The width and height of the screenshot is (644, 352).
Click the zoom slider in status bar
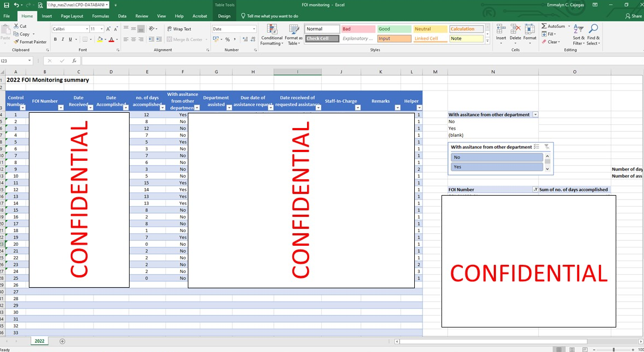coord(614,349)
